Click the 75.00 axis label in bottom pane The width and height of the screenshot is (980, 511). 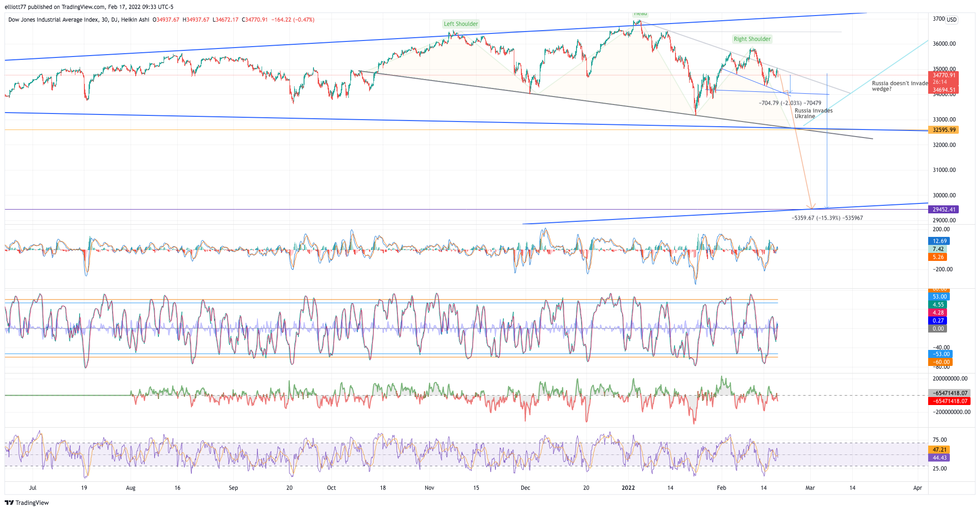[x=939, y=440]
